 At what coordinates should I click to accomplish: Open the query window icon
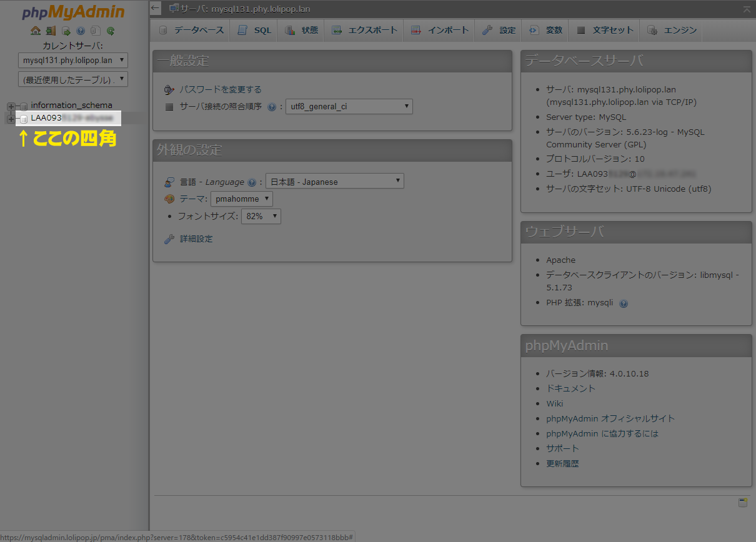click(66, 31)
